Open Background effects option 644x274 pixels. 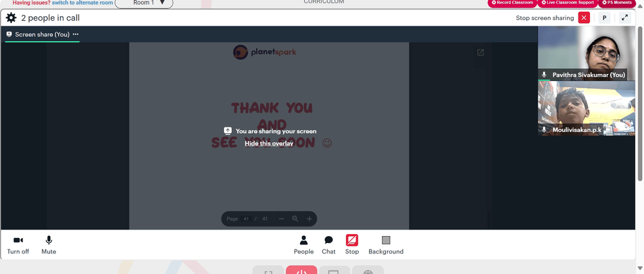[x=386, y=245]
